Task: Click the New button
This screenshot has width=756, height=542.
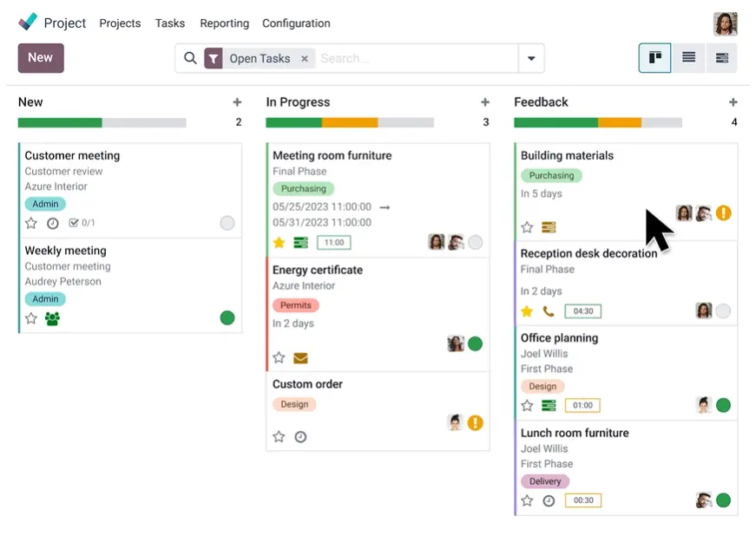Action: click(41, 58)
